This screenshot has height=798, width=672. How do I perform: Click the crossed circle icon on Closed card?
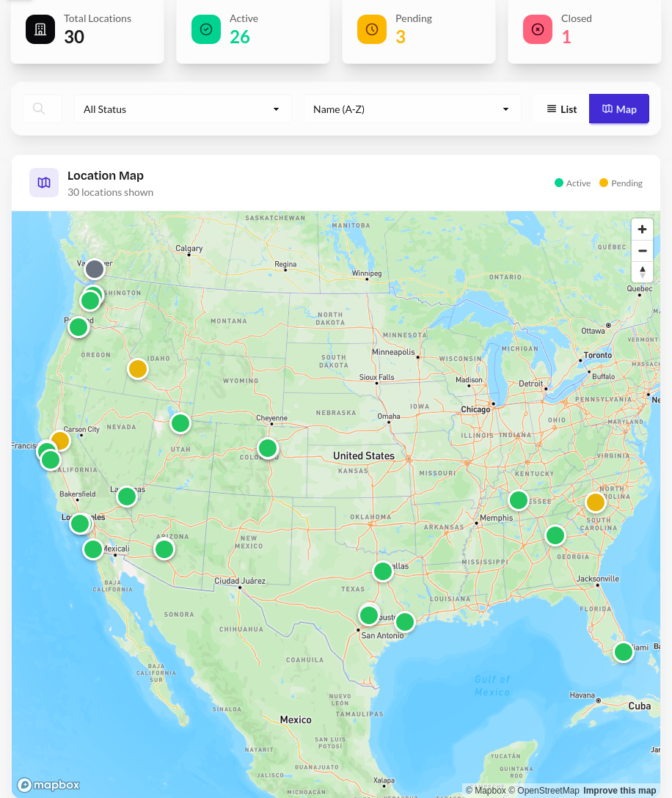click(538, 29)
